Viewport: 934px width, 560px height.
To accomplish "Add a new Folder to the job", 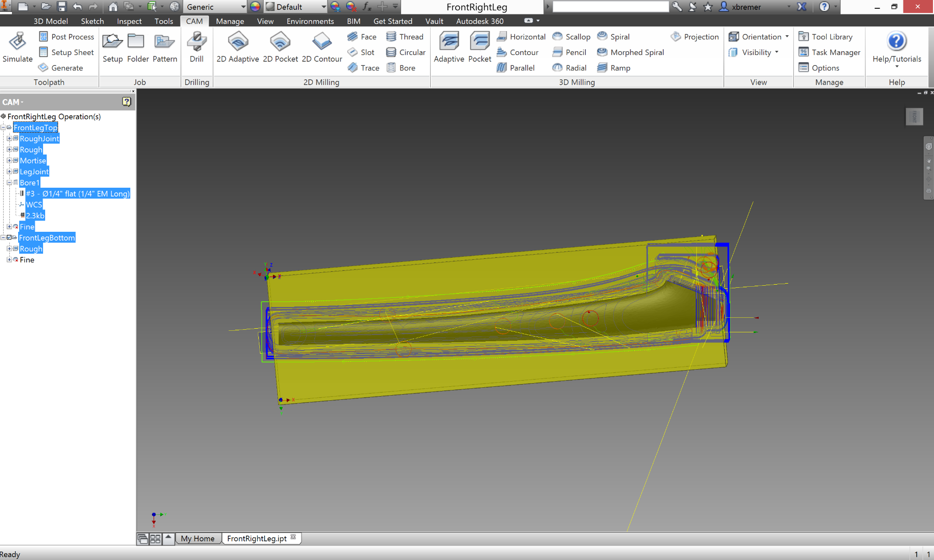I will click(138, 48).
